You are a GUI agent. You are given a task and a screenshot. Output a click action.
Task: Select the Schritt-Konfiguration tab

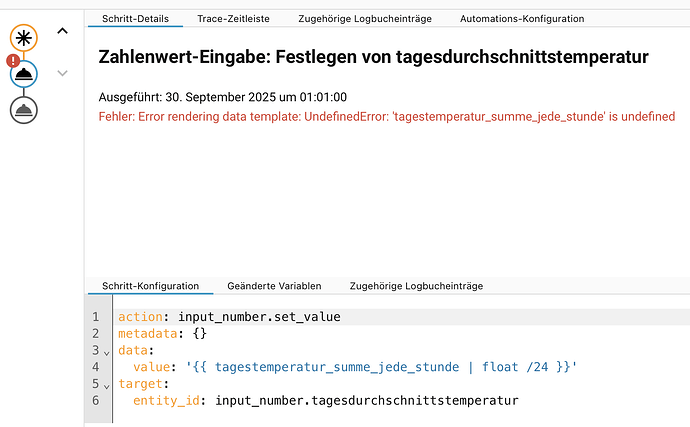pos(150,286)
